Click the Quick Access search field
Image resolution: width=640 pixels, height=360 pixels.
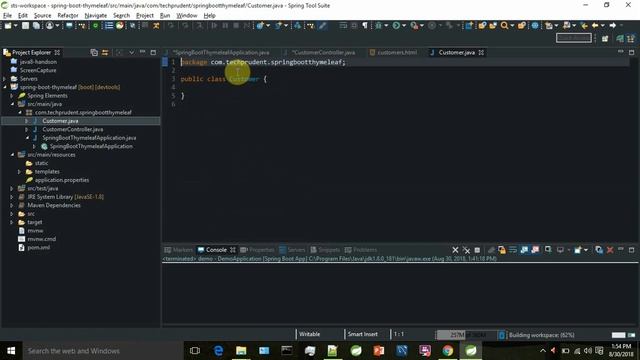pos(573,38)
